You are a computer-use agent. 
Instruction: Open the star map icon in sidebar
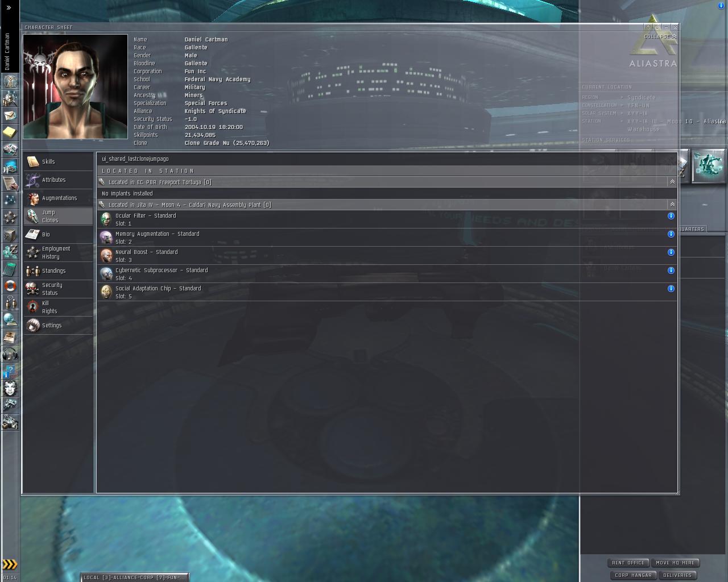[10, 201]
